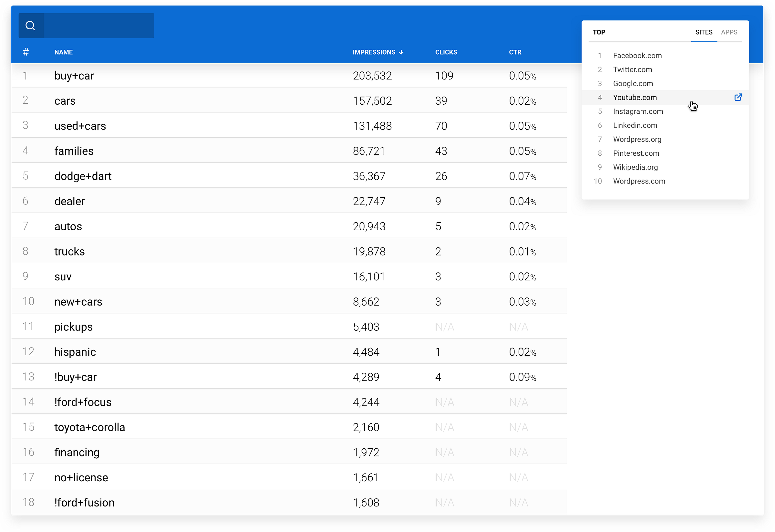The image size is (775, 532).
Task: Open Twitter.com in top sites
Action: coord(632,70)
